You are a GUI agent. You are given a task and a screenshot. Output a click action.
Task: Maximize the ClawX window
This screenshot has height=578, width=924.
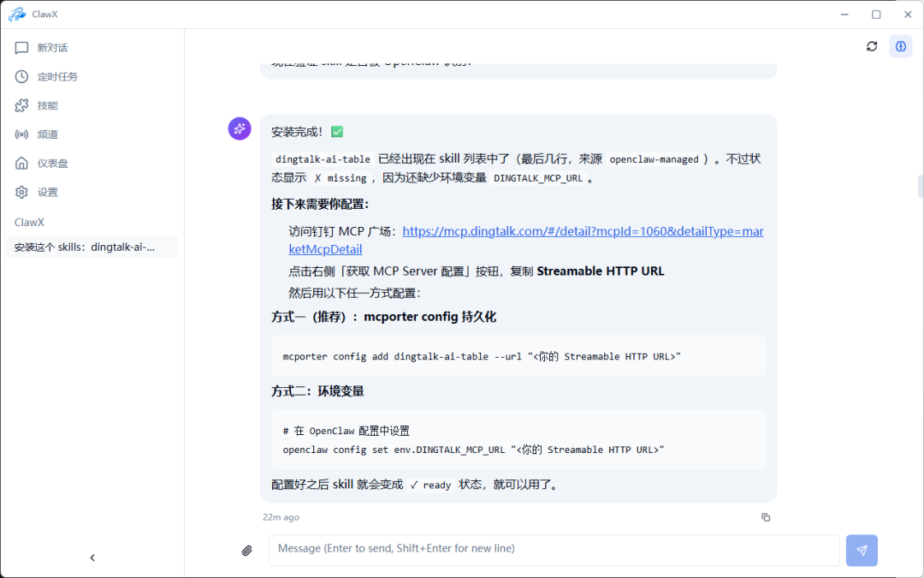876,15
